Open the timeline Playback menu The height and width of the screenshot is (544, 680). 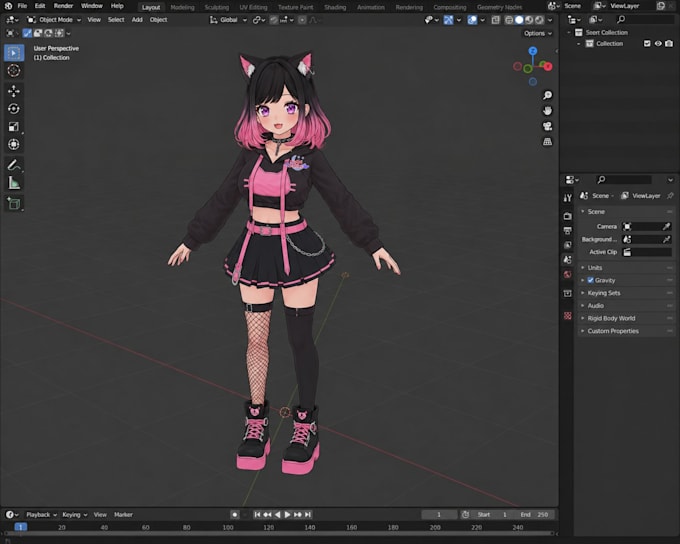[x=41, y=515]
